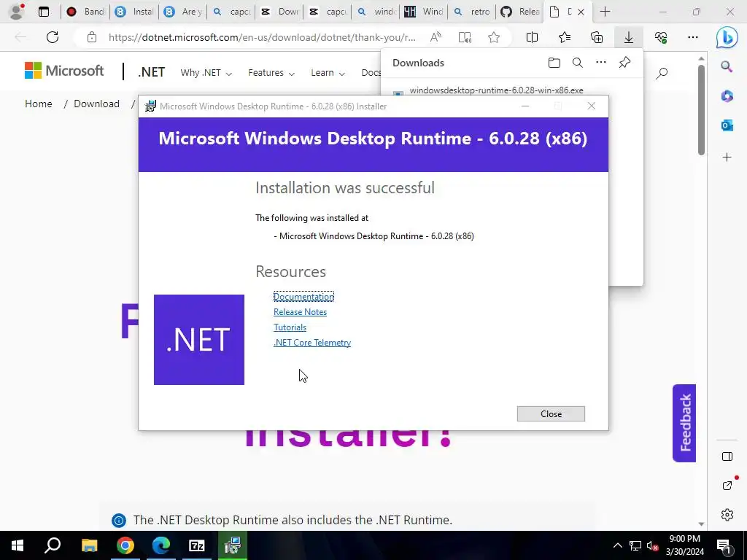Open Edge sidebar Search icon
The width and height of the screenshot is (747, 560).
point(727,66)
